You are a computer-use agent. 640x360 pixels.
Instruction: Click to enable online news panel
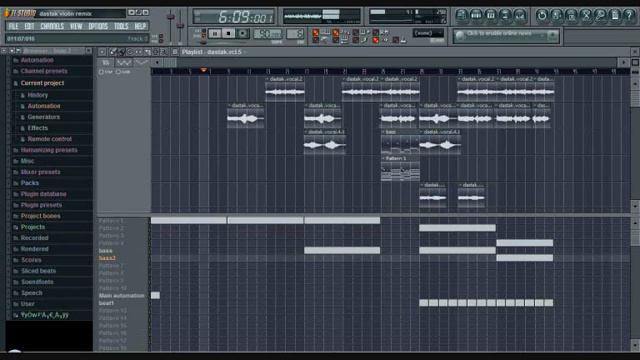(505, 36)
